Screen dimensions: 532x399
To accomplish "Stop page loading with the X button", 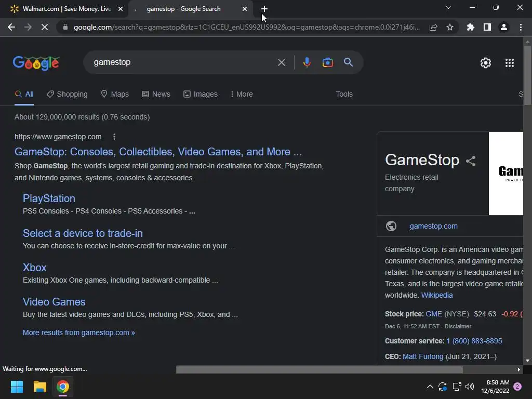I will (x=45, y=27).
